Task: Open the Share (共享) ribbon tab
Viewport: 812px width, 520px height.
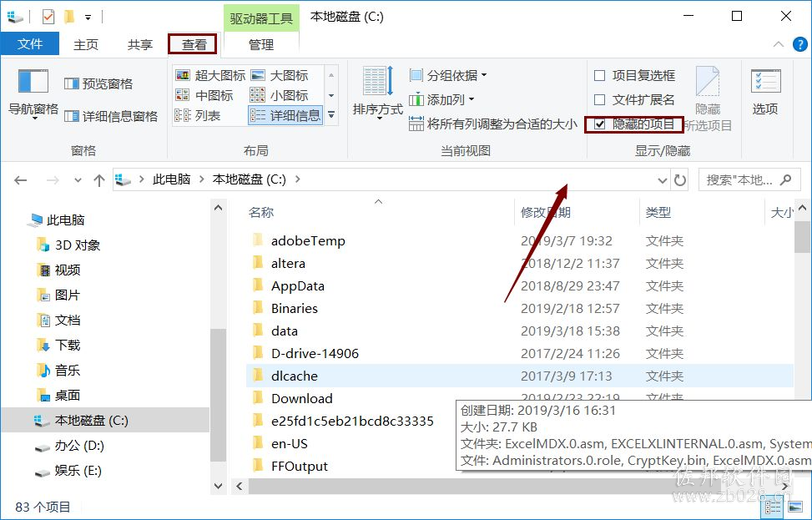Action: (140, 44)
